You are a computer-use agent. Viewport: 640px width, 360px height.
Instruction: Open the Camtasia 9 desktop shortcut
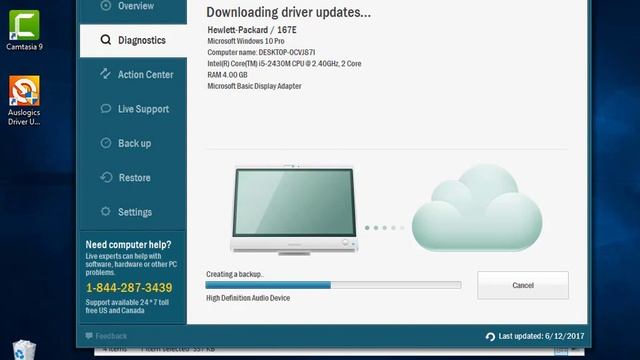point(24,30)
